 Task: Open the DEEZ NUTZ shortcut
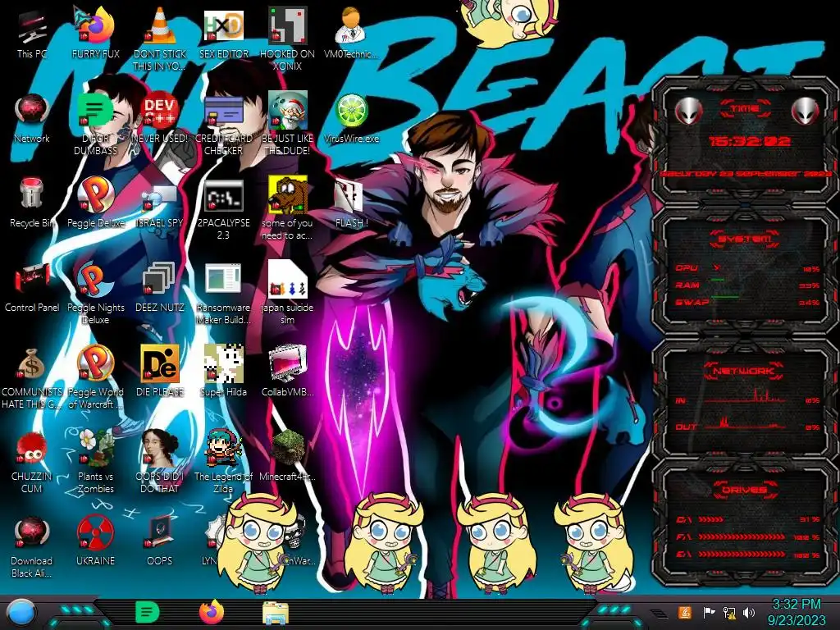[159, 288]
